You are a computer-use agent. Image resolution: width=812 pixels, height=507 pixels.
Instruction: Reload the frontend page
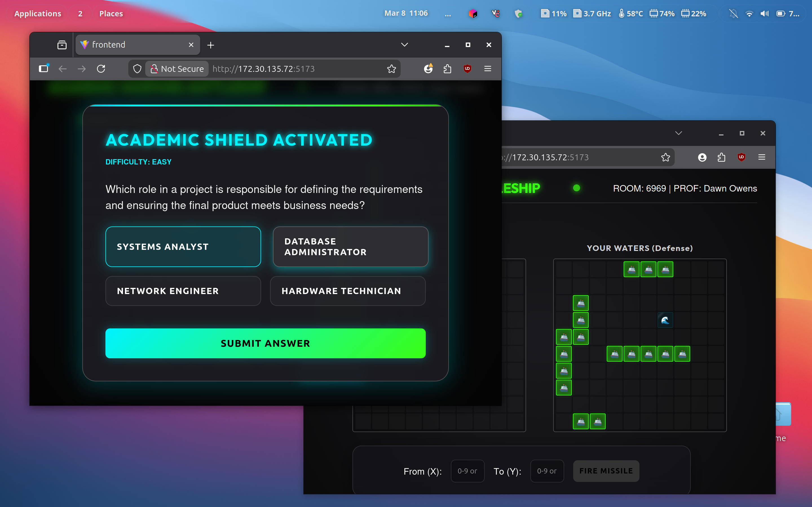(x=101, y=69)
